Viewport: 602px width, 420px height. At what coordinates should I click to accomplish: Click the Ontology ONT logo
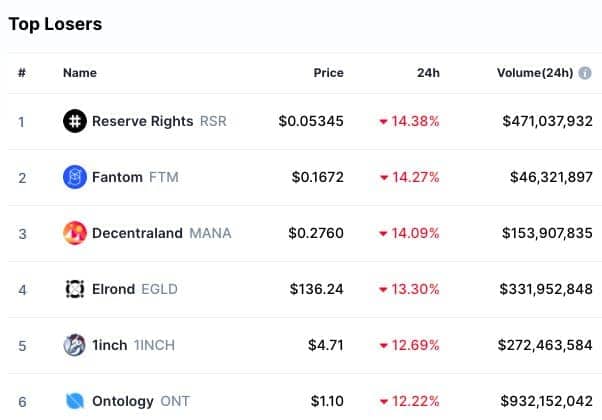tap(74, 401)
